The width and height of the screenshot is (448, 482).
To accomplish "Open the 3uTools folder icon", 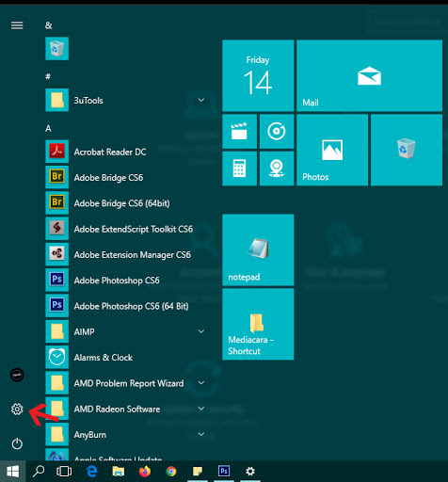I will point(56,100).
